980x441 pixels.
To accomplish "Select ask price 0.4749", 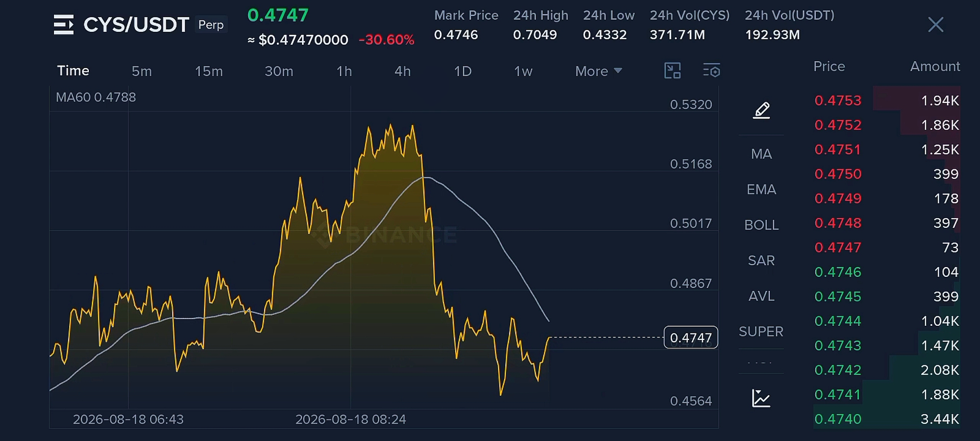I will click(x=838, y=199).
